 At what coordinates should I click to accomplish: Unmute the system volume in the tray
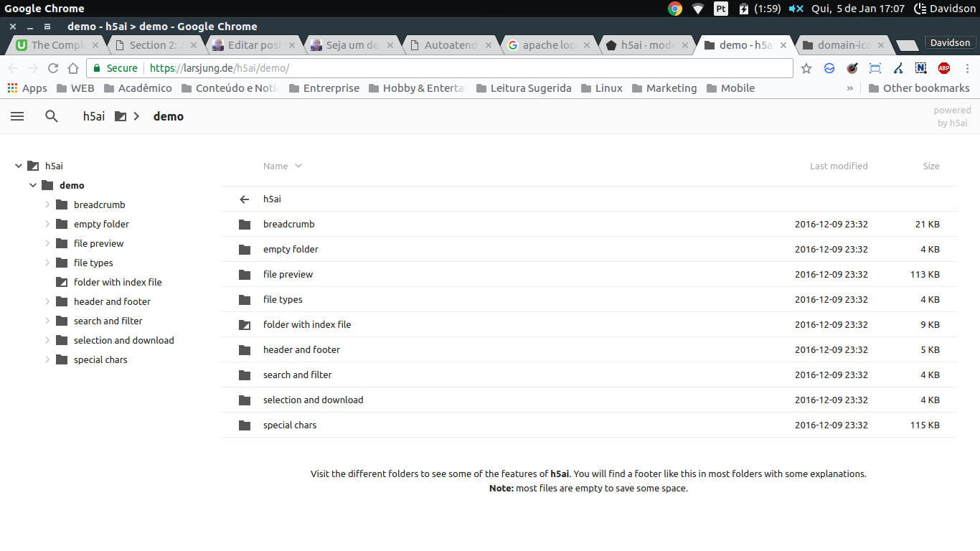[796, 9]
